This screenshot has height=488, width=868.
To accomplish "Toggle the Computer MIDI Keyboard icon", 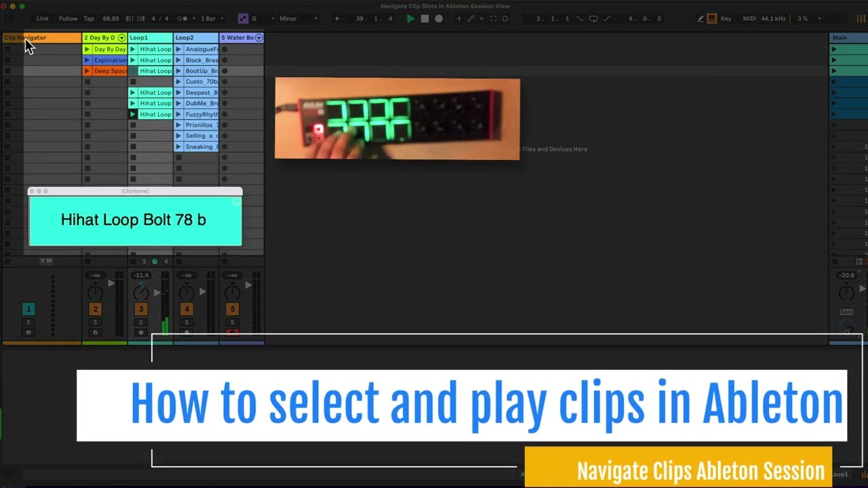I will pyautogui.click(x=712, y=19).
